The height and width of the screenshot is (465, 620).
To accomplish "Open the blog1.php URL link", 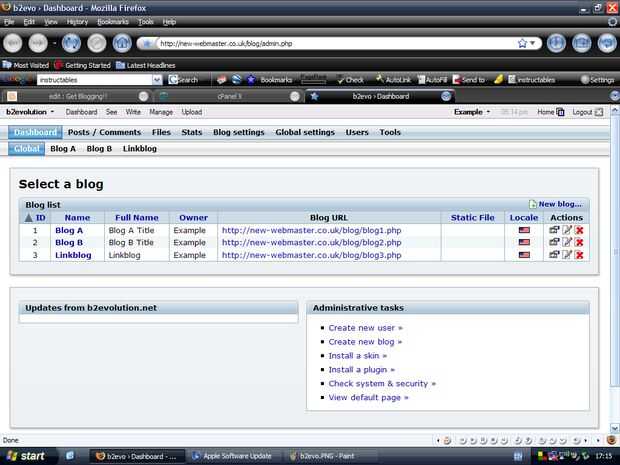I will 312,230.
